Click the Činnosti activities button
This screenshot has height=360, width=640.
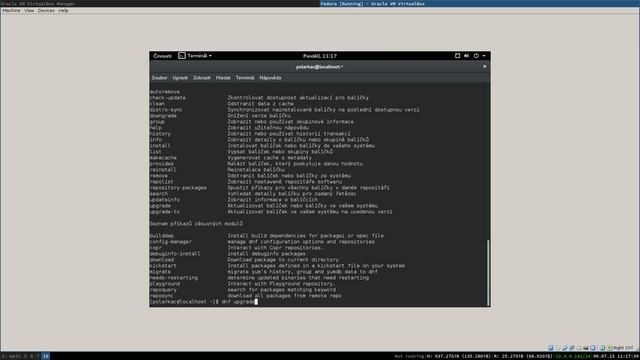[x=162, y=56]
